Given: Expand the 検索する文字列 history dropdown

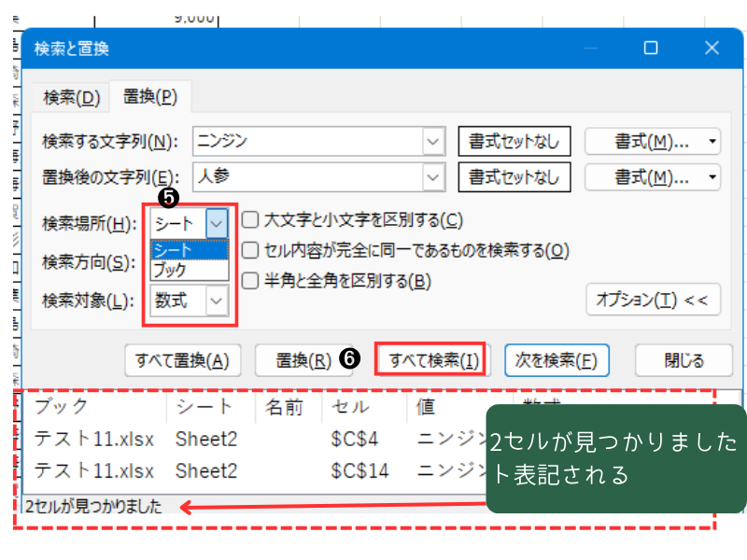Looking at the screenshot, I should pyautogui.click(x=433, y=142).
